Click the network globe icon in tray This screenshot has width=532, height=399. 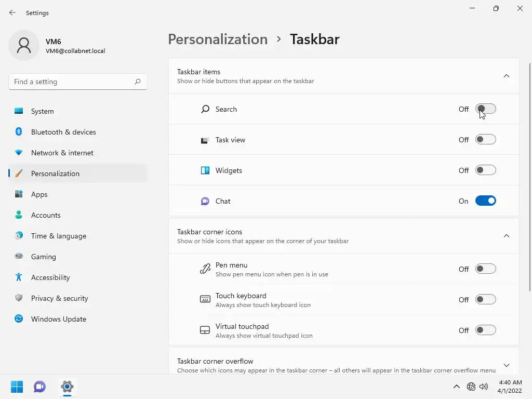[x=471, y=387]
